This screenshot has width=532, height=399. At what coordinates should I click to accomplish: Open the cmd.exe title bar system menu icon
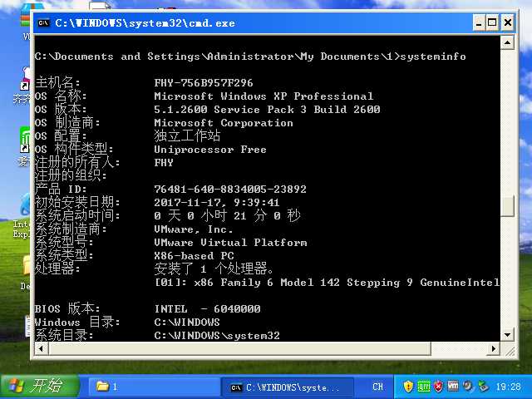point(44,23)
